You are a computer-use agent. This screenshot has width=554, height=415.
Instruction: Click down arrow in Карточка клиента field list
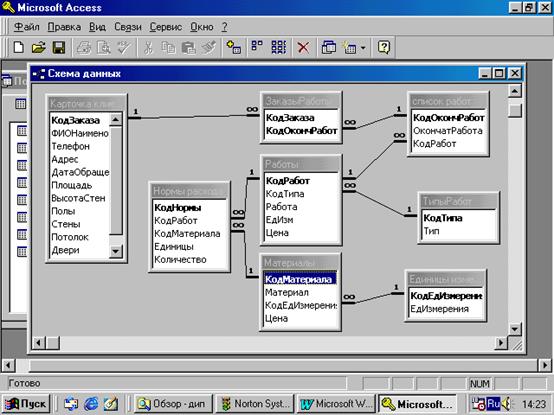click(115, 251)
